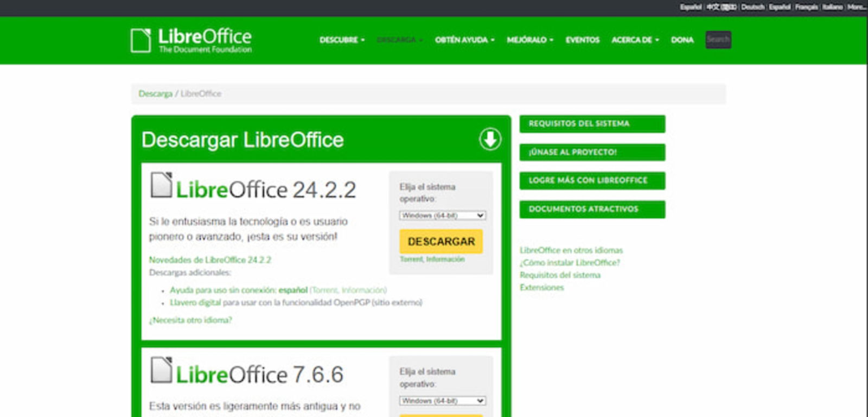The height and width of the screenshot is (417, 868).
Task: Focus the Search box in the header
Action: (x=718, y=40)
